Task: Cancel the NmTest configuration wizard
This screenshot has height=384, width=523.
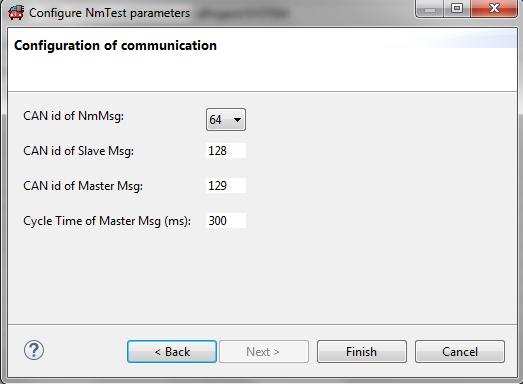Action: (x=460, y=352)
